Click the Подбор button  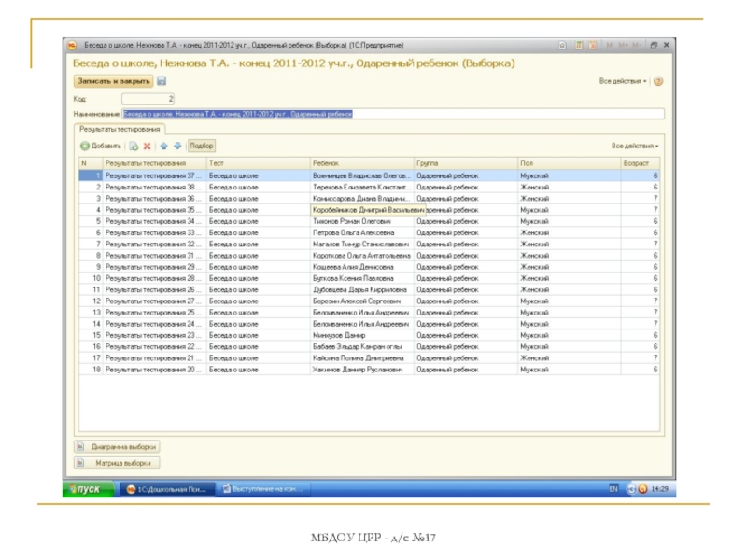coord(201,147)
